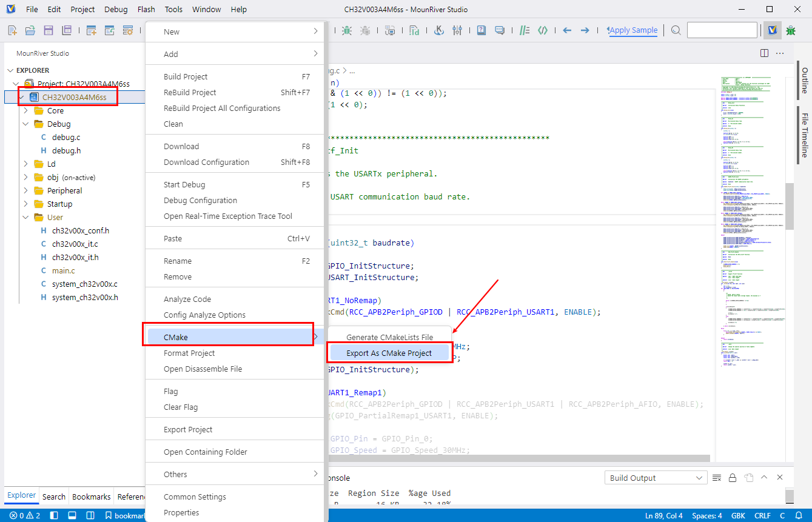Image resolution: width=812 pixels, height=522 pixels.
Task: Open the File Timeline side tab
Action: 805,135
